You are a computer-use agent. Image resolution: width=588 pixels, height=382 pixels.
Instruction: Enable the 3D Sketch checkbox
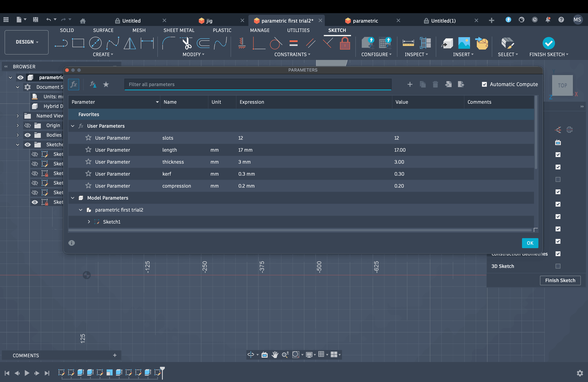(x=558, y=266)
